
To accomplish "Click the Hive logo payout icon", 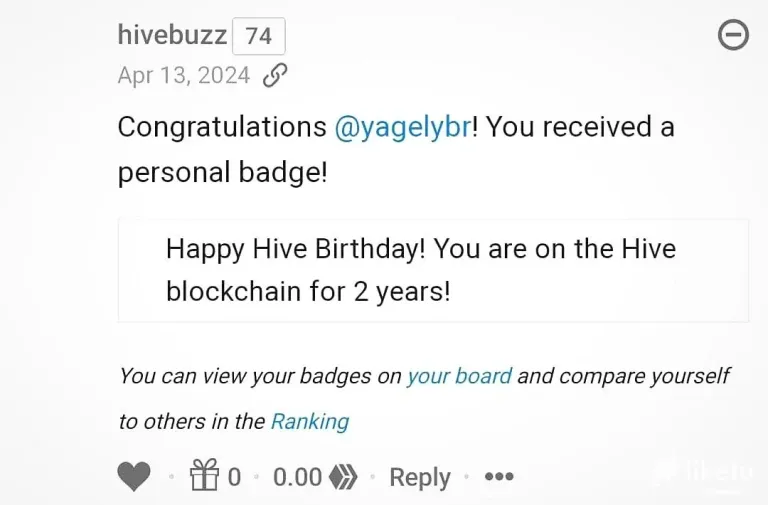I will [x=343, y=477].
